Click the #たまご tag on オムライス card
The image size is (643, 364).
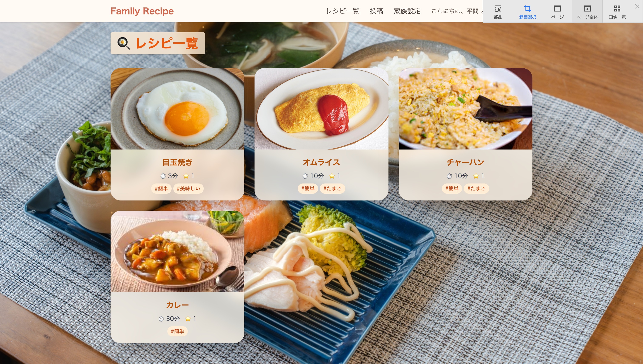coord(332,189)
